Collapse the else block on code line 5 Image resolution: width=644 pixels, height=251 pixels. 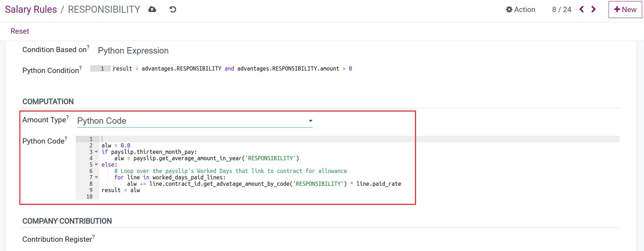pyautogui.click(x=96, y=165)
